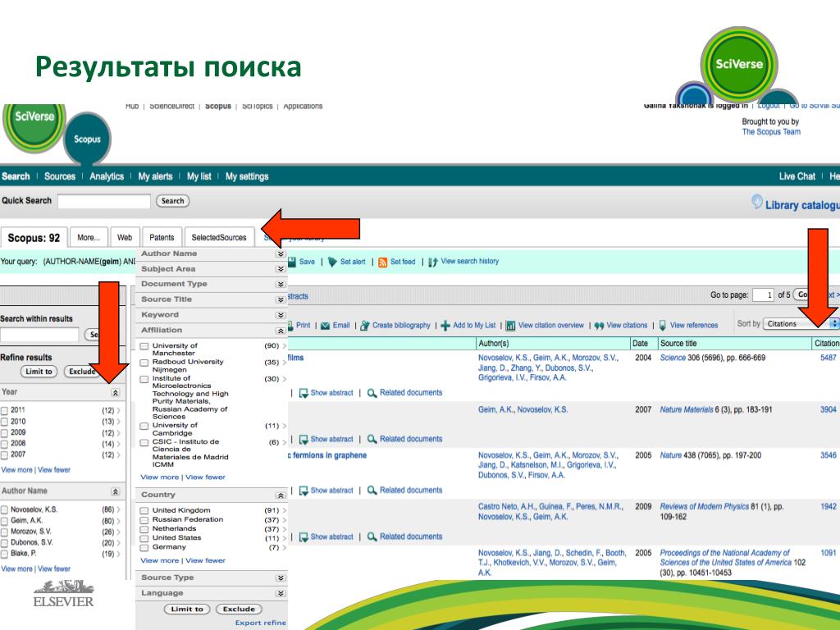The height and width of the screenshot is (630, 840).
Task: Open My settings in the navigation bar
Action: pos(247,176)
